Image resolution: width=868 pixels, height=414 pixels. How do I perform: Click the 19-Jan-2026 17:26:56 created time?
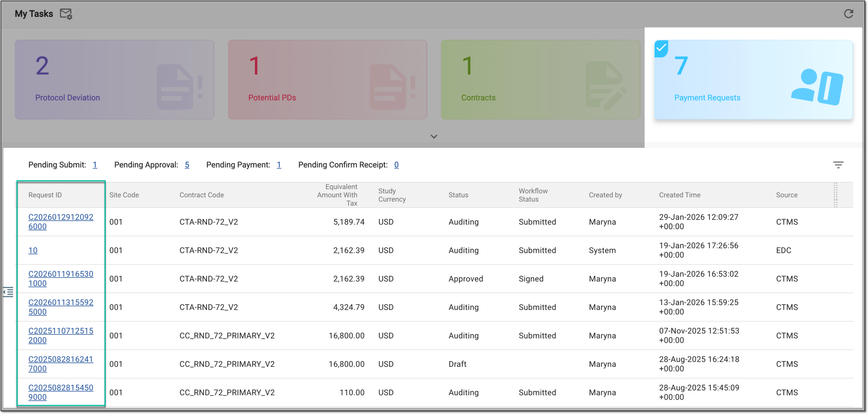[699, 250]
